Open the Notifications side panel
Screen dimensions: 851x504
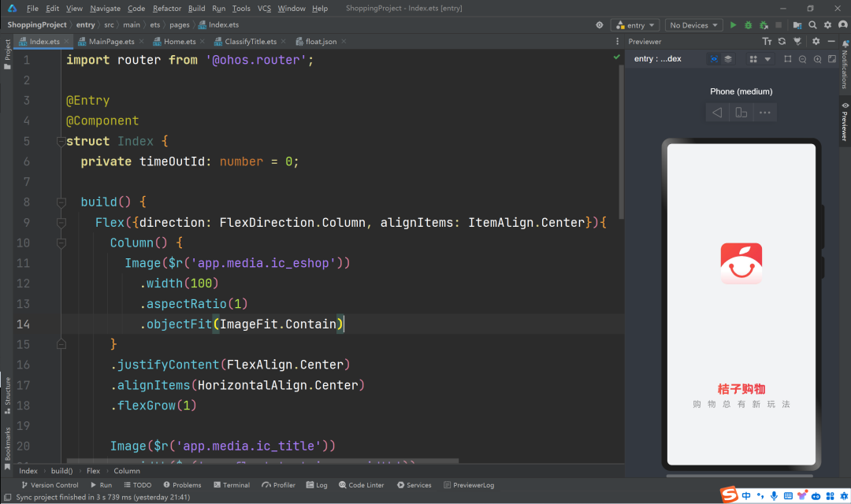[845, 64]
